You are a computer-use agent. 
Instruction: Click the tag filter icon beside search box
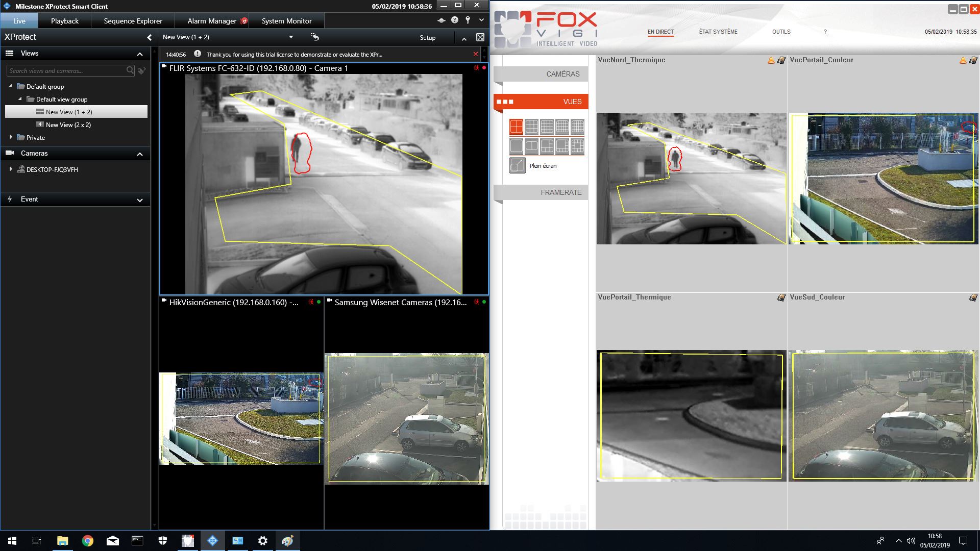click(x=142, y=70)
